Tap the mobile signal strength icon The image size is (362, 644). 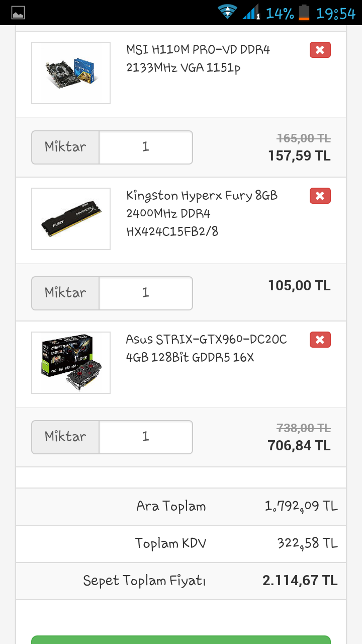[x=251, y=13]
